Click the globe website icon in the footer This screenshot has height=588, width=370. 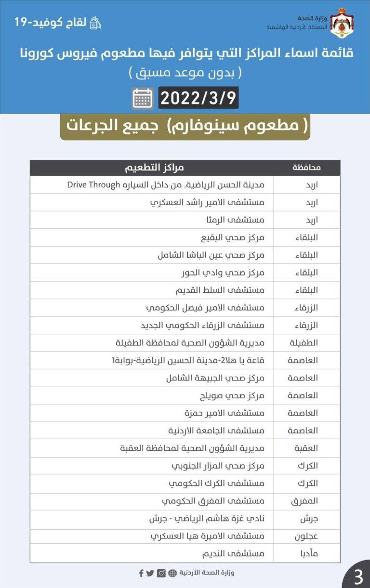click(x=172, y=573)
